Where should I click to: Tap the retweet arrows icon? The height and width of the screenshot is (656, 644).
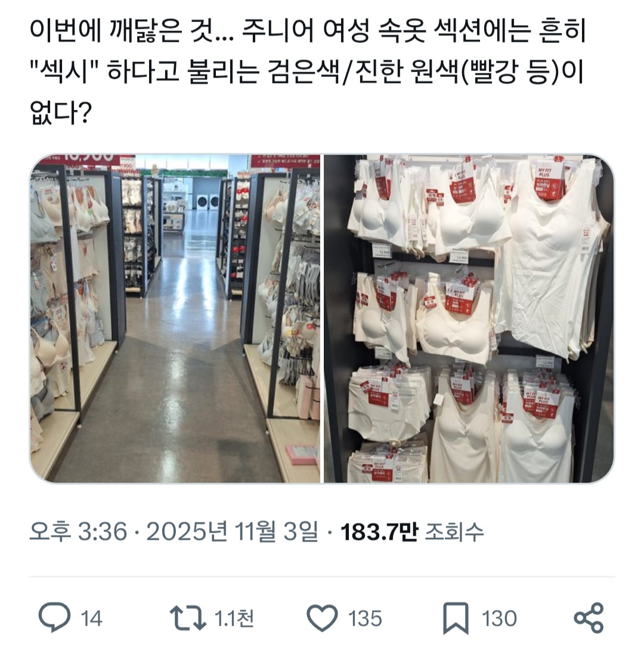pos(187,618)
